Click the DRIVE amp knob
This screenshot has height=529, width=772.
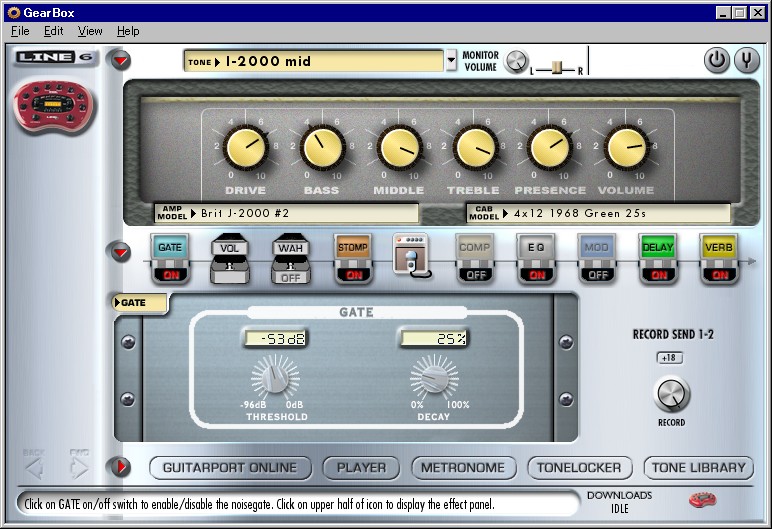(x=246, y=147)
